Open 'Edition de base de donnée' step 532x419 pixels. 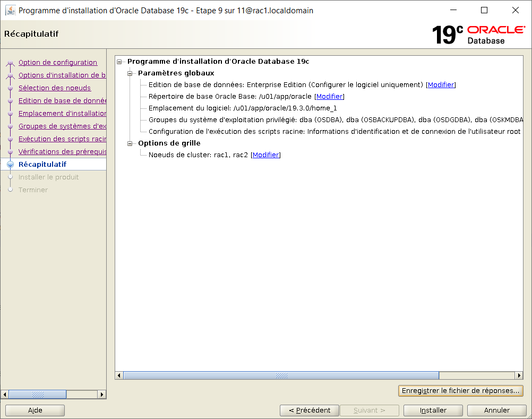[62, 101]
